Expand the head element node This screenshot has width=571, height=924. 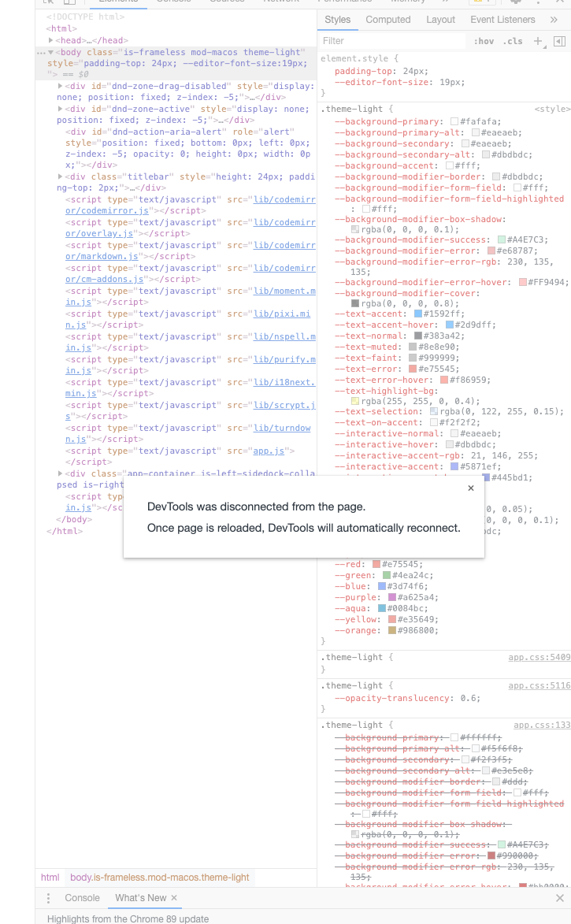(x=51, y=40)
